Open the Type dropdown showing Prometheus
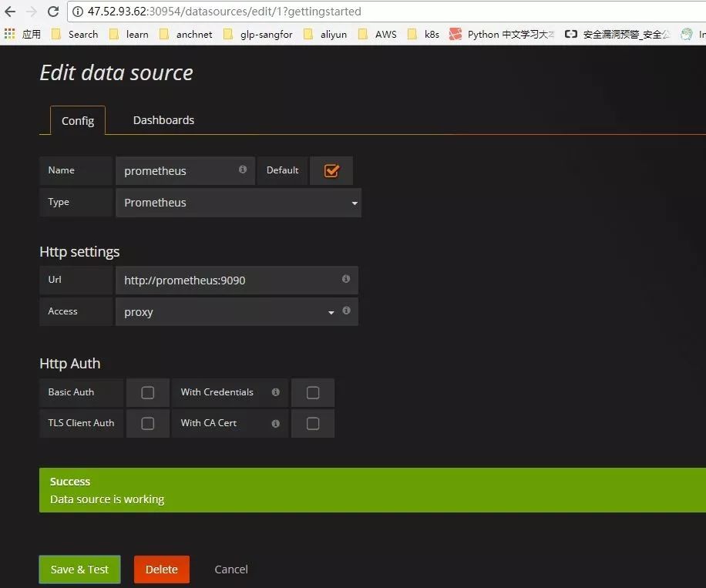This screenshot has width=706, height=588. point(238,203)
